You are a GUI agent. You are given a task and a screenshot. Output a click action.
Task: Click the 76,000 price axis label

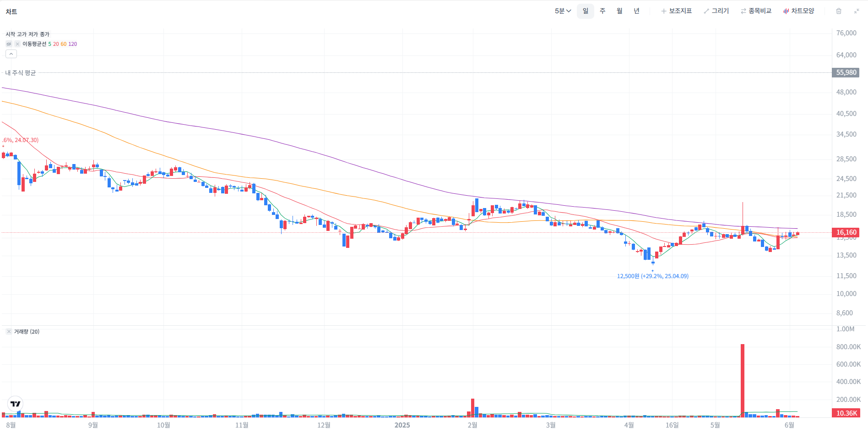click(x=846, y=33)
